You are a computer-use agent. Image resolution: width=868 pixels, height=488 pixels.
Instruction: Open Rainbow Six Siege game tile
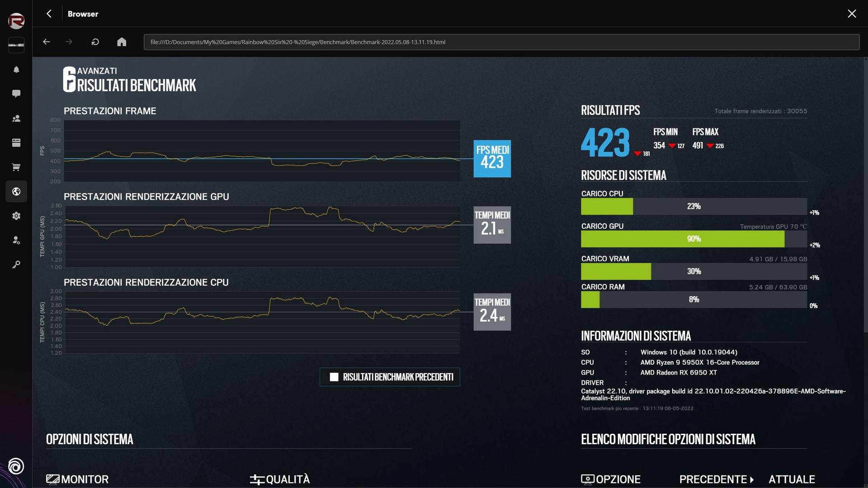click(x=16, y=45)
